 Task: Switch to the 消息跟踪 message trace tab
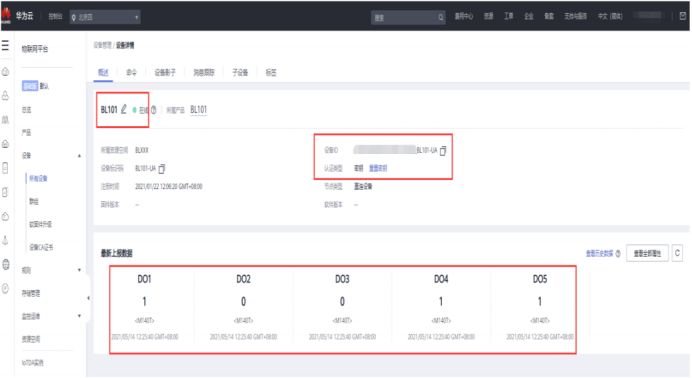(204, 72)
